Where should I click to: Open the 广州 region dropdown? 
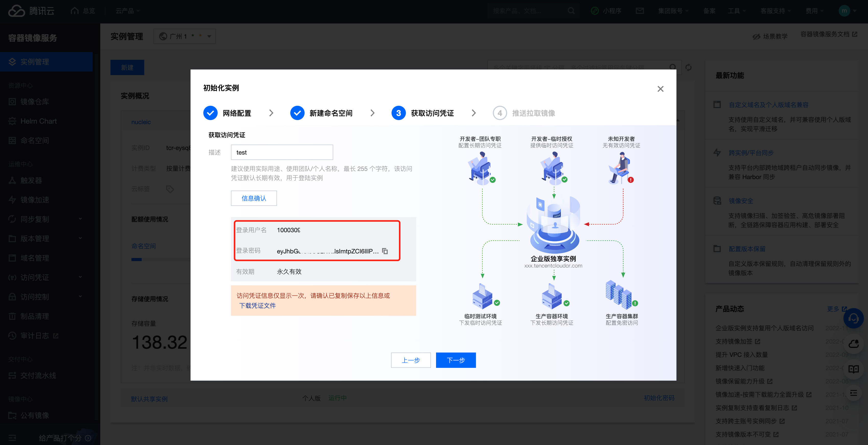[185, 36]
